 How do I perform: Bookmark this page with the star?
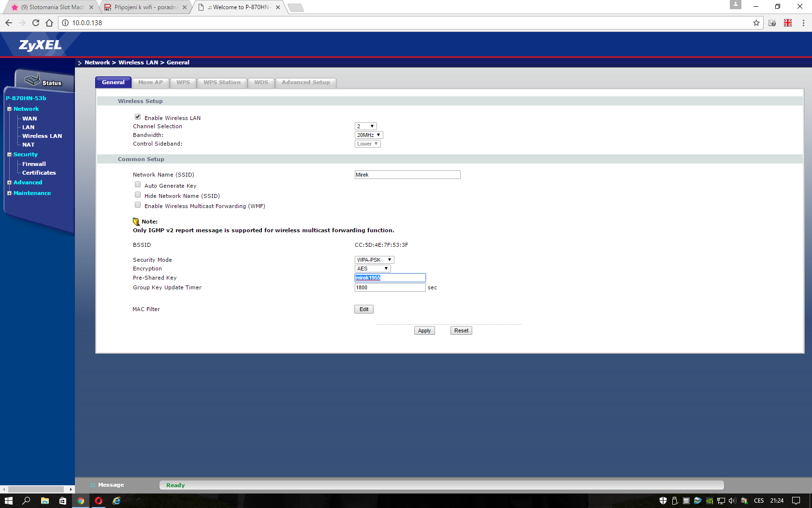[756, 23]
